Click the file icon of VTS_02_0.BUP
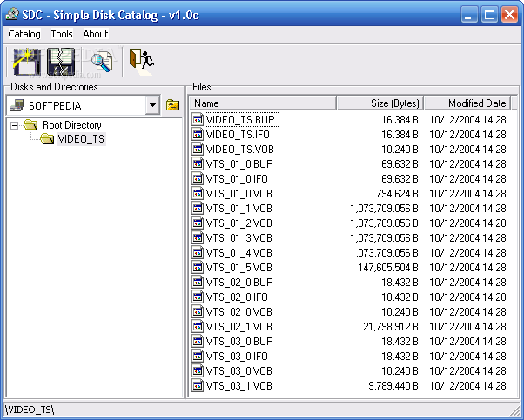This screenshot has width=524, height=420. point(198,282)
